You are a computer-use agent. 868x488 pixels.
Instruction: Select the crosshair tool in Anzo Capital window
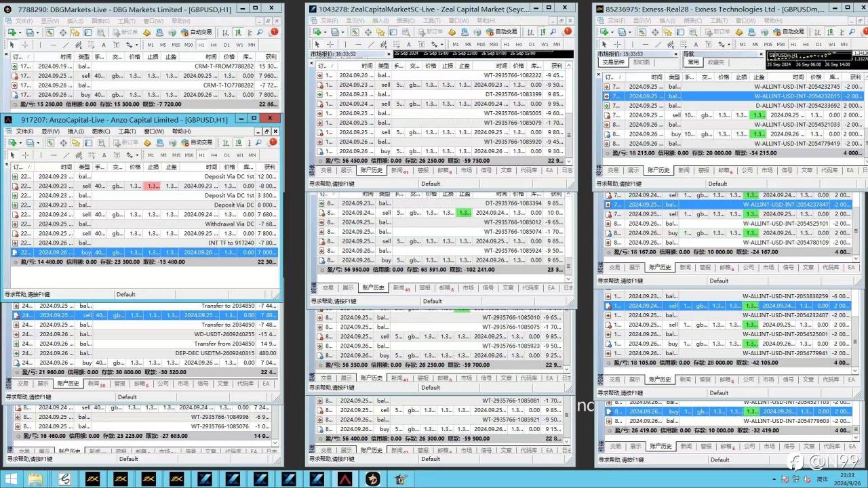pyautogui.click(x=26, y=155)
